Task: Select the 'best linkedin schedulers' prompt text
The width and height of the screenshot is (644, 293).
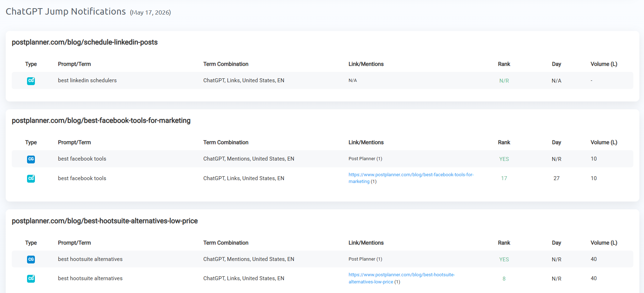Action: [x=87, y=80]
